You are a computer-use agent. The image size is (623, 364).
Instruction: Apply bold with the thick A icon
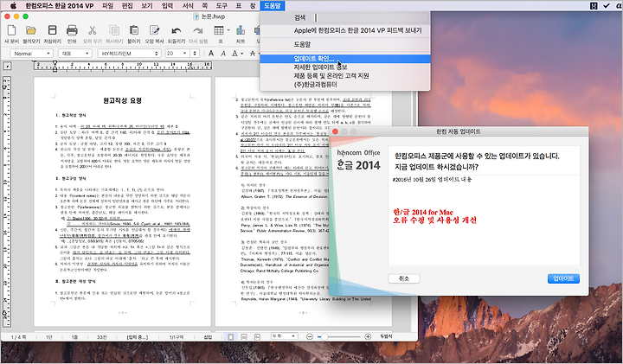point(211,54)
